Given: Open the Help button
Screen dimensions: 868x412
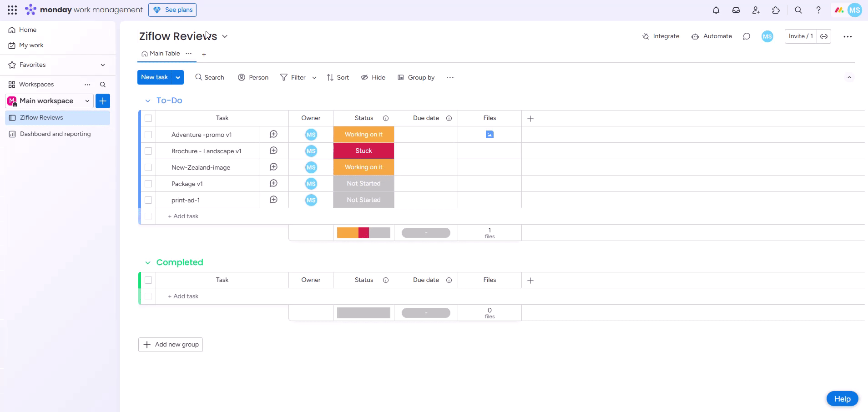Looking at the screenshot, I should click(x=842, y=399).
